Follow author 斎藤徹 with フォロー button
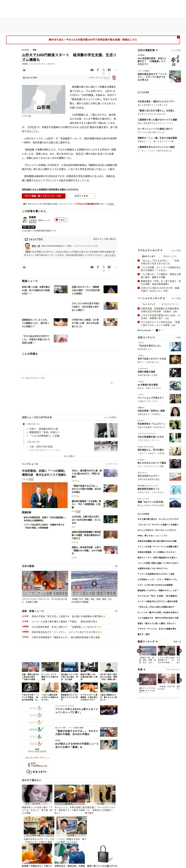Screen dimensions: 186x868 click(61, 220)
